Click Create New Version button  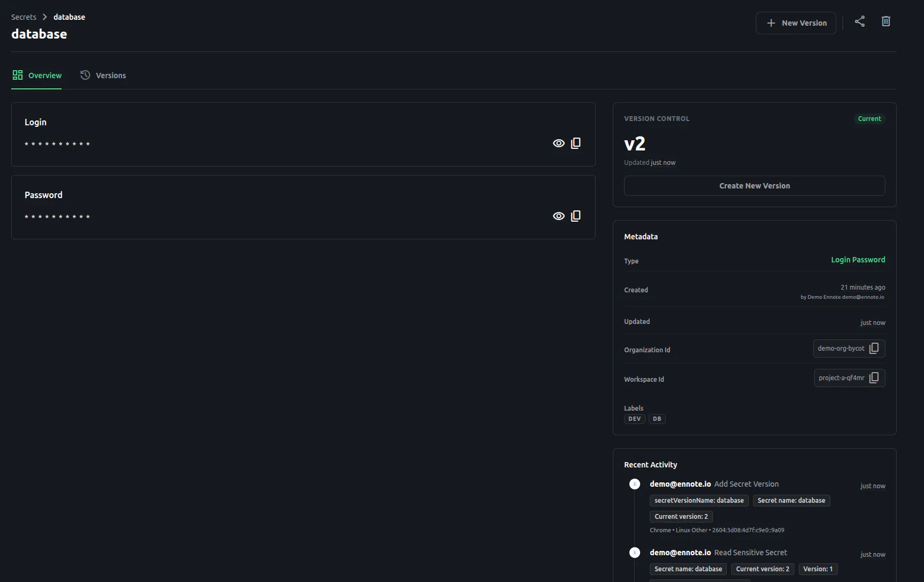pyautogui.click(x=754, y=186)
